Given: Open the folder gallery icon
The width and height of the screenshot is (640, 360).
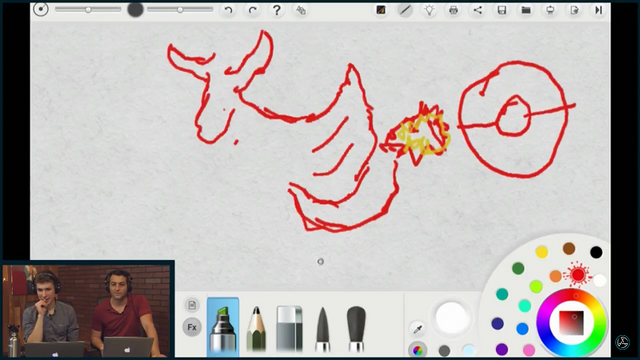Looking at the screenshot, I should tap(526, 10).
